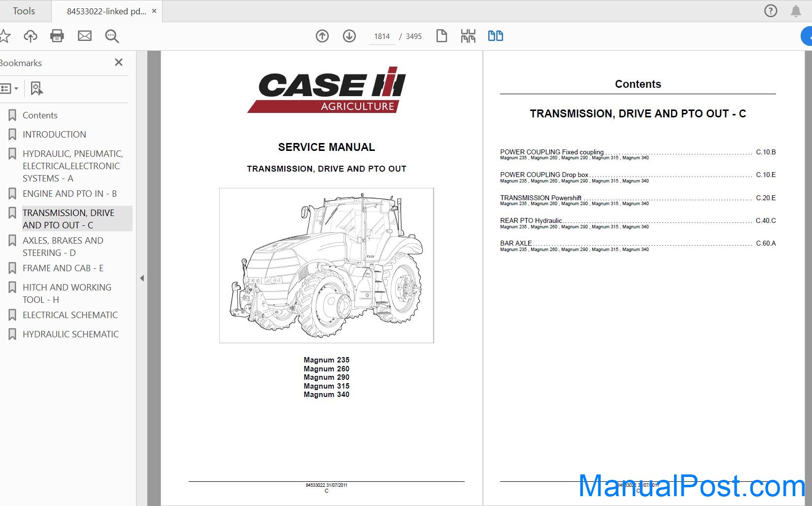Print the document with printer icon
812x506 pixels.
57,36
